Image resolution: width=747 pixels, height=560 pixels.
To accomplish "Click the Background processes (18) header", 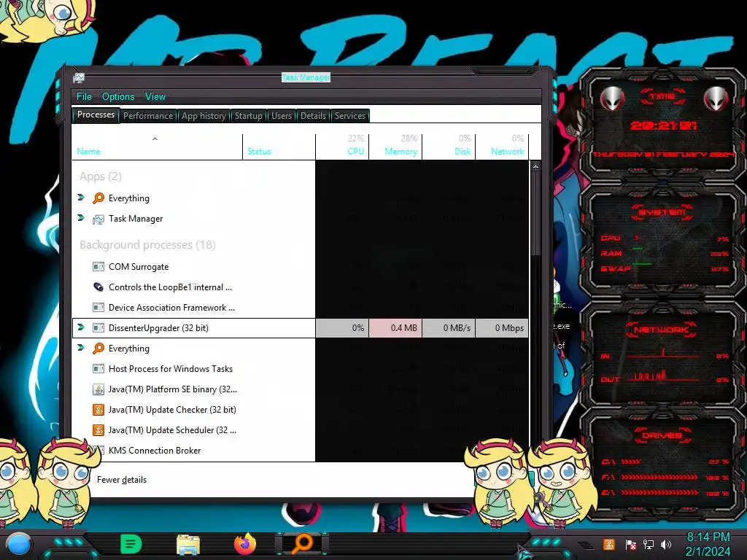I will 147,245.
